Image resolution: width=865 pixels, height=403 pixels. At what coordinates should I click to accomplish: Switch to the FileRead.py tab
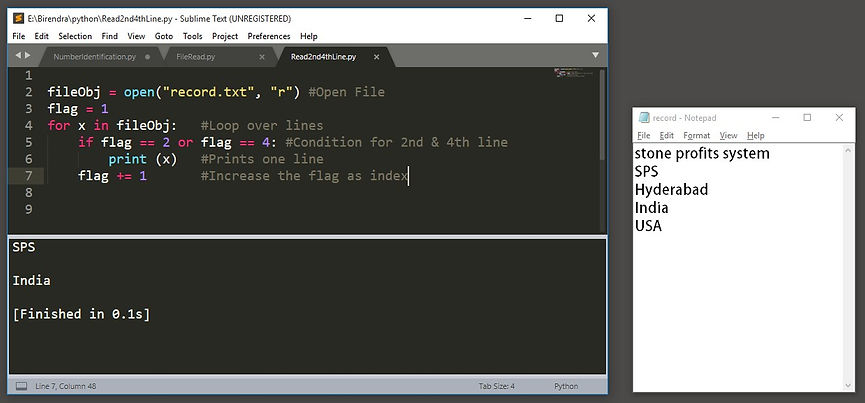(x=196, y=57)
